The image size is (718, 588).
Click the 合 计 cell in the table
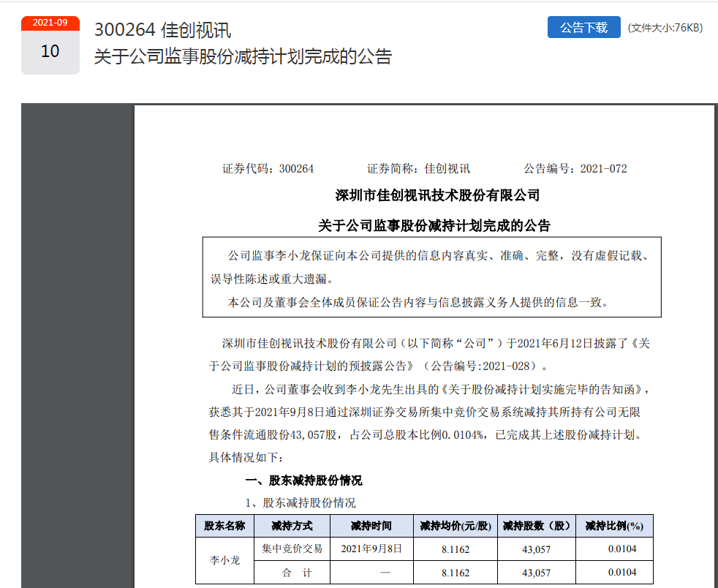point(292,573)
